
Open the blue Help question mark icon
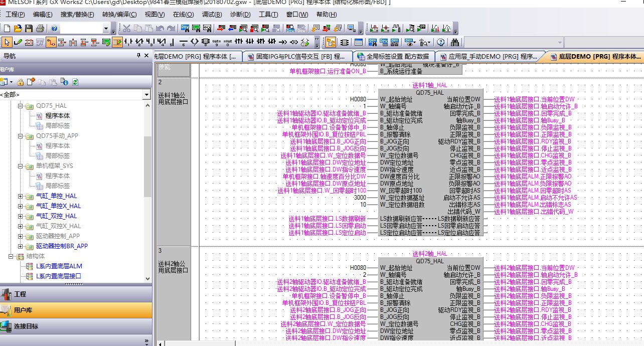[x=54, y=29]
